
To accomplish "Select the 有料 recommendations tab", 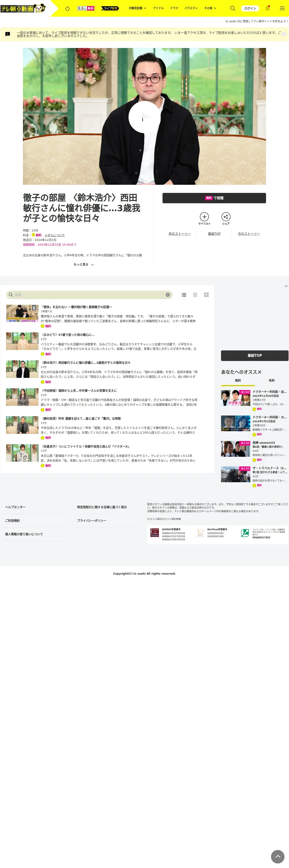I will click(x=271, y=381).
